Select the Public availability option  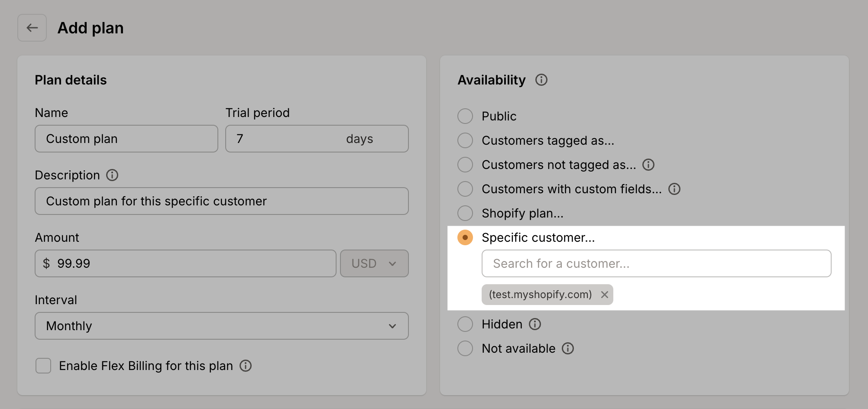(465, 116)
